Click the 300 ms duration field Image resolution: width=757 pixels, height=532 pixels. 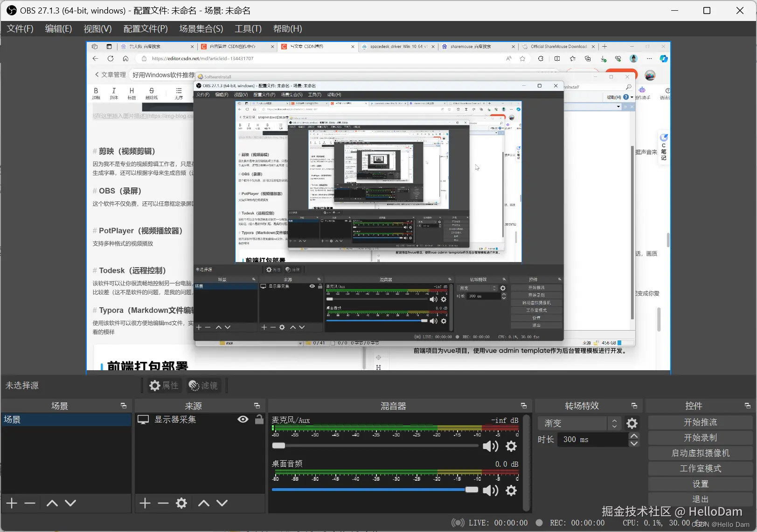coord(593,439)
